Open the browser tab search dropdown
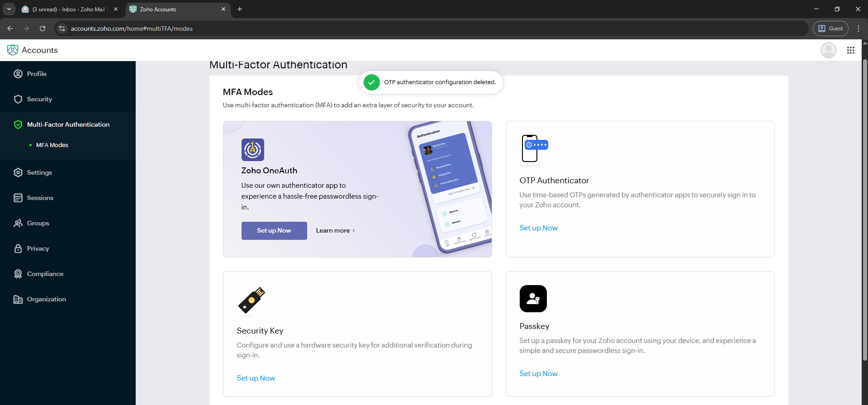Screen dimensions: 868x405 (9, 9)
